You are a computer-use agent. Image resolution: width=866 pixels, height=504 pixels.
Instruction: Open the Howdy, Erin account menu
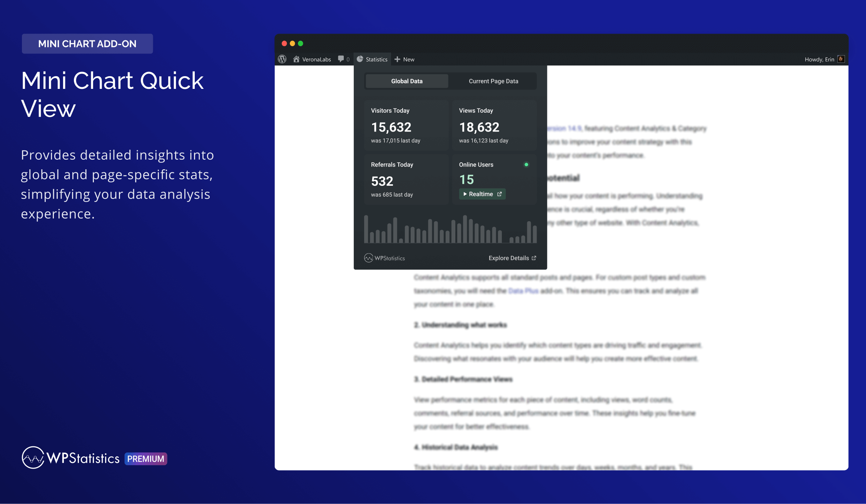824,59
